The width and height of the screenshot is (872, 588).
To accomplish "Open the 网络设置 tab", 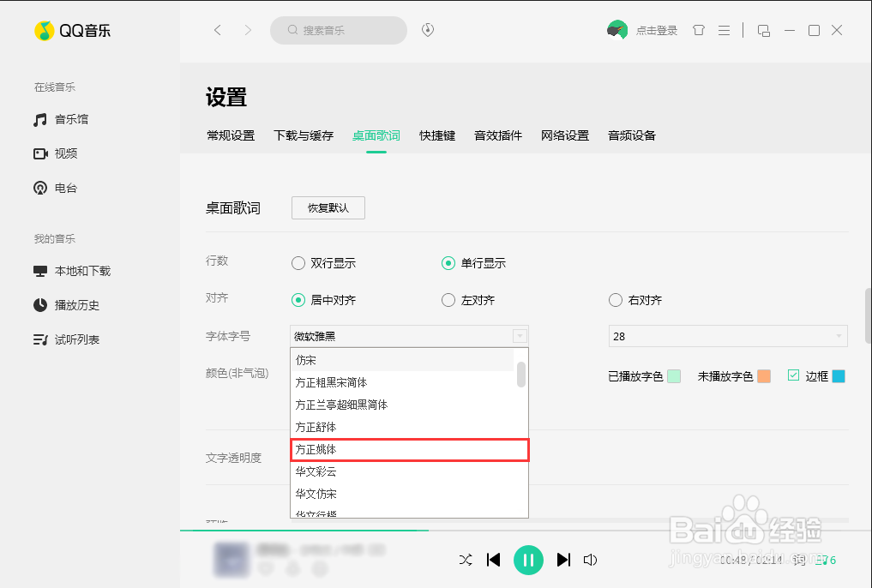I will pos(565,135).
